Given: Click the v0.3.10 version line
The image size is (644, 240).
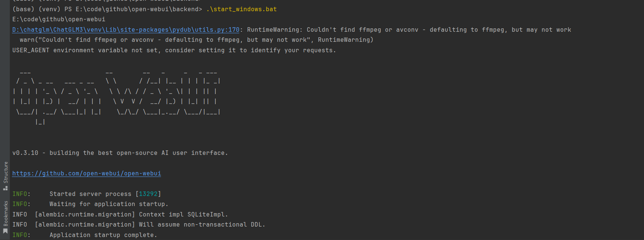Looking at the screenshot, I should coord(120,153).
